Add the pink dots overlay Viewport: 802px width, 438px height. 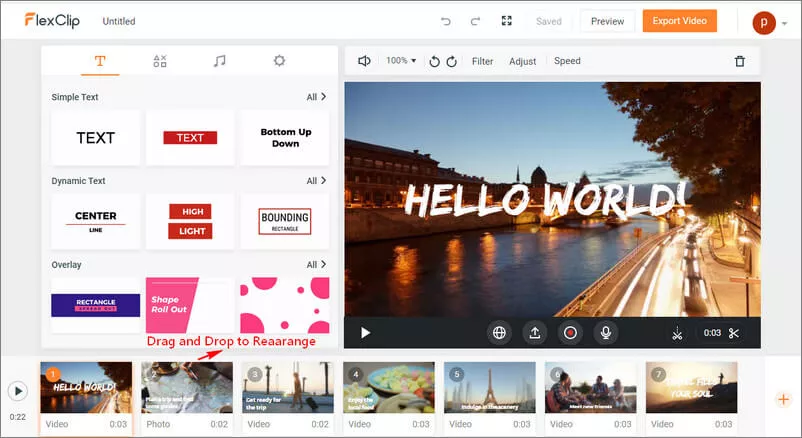pos(285,305)
